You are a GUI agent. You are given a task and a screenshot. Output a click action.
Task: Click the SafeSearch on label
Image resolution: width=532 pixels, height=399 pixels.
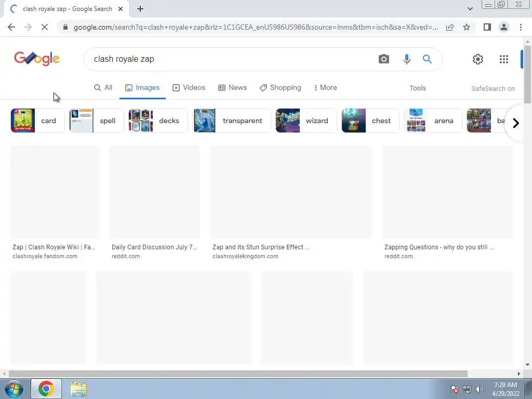pos(493,88)
